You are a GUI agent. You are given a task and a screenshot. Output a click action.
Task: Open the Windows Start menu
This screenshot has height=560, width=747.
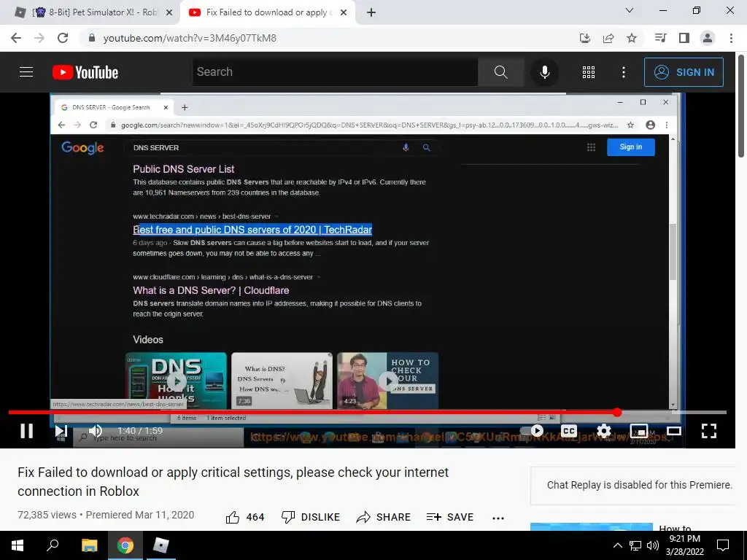click(x=18, y=545)
